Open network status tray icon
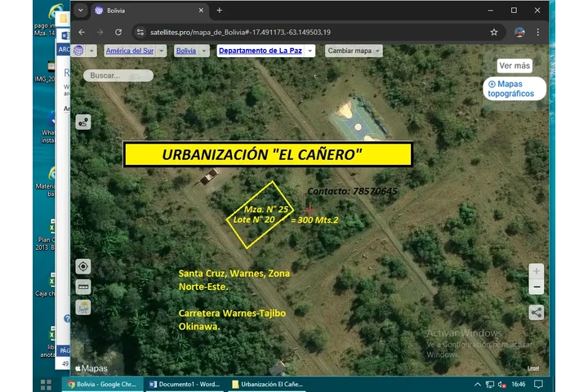 tap(489, 384)
